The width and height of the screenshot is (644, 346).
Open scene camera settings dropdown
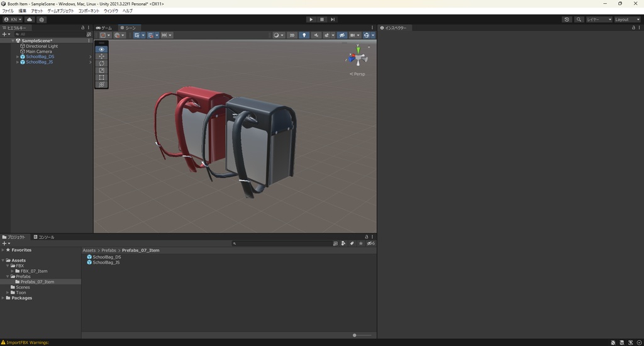[x=355, y=35]
